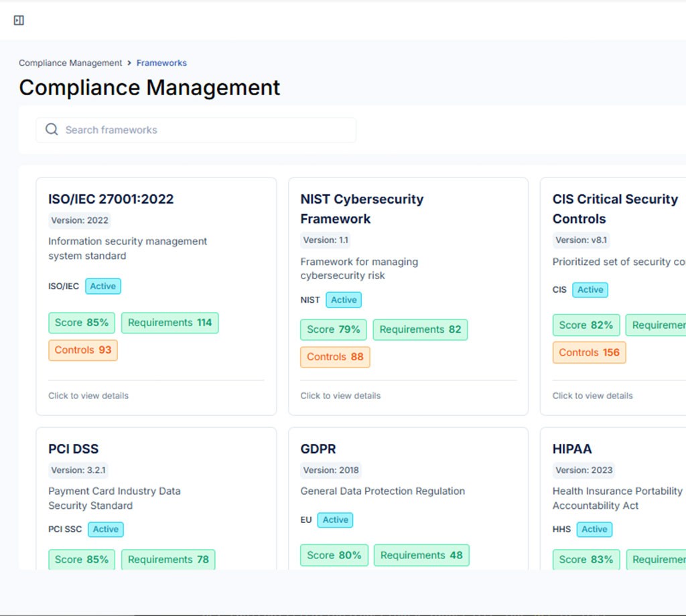
Task: Select the Requirements 114 badge
Action: [x=169, y=323]
